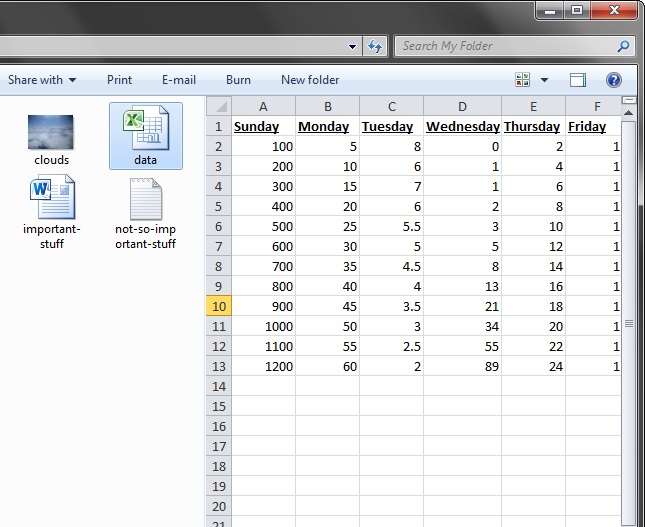This screenshot has height=527, width=645.
Task: Click cell containing 4.5
Action: pos(392,266)
